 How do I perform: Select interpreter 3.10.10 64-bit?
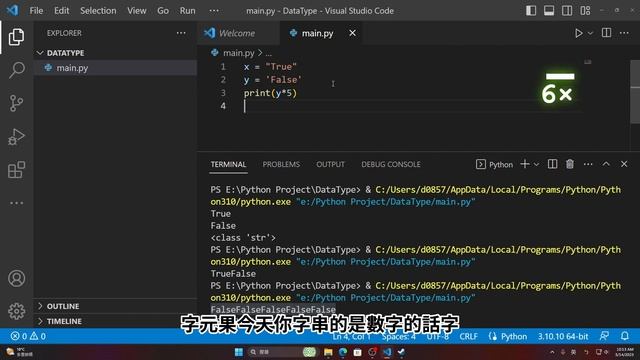pyautogui.click(x=563, y=337)
